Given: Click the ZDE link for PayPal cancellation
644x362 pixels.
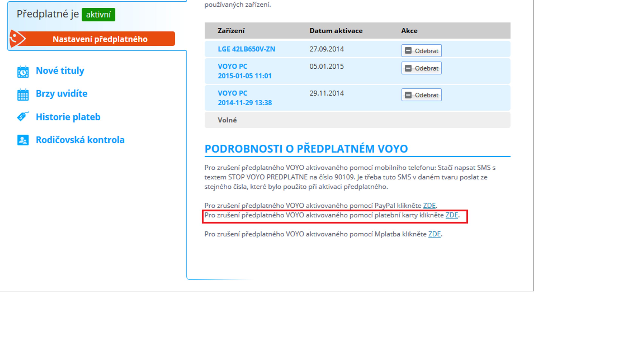Looking at the screenshot, I should tap(429, 206).
